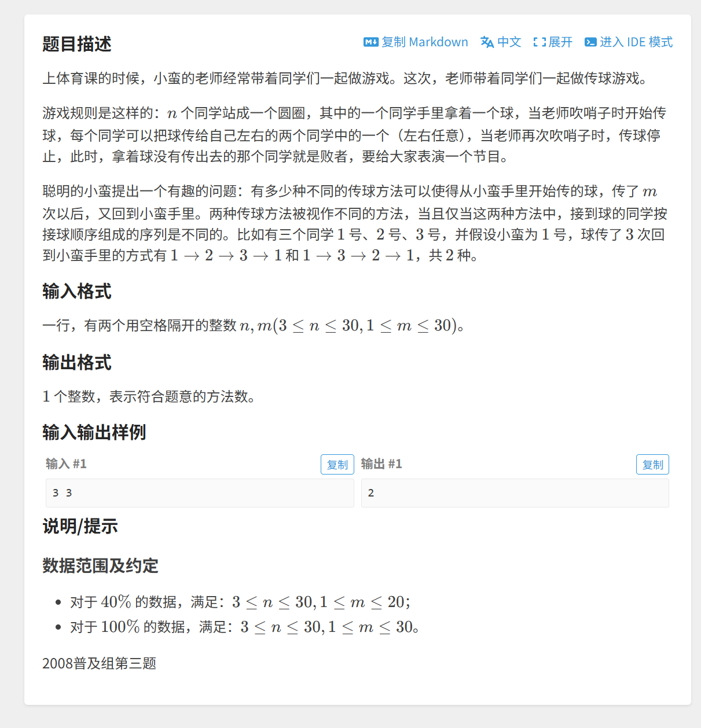This screenshot has height=728, width=701.
Task: Copy sample output #1
Action: pos(653,465)
